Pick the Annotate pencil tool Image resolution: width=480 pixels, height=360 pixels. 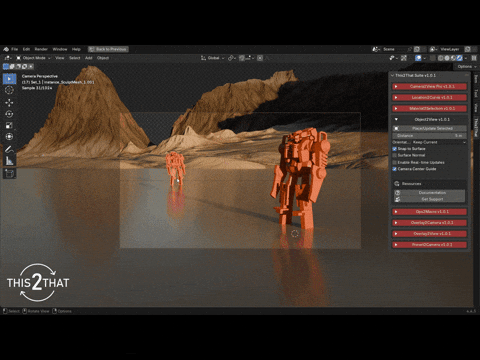click(x=9, y=150)
